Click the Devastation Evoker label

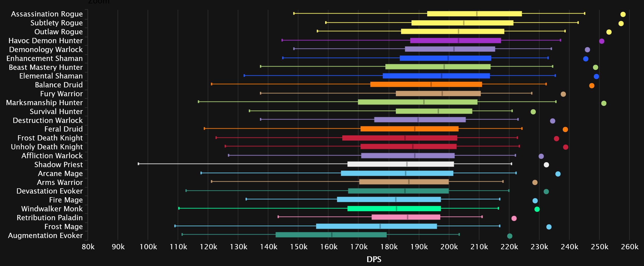pos(49,191)
